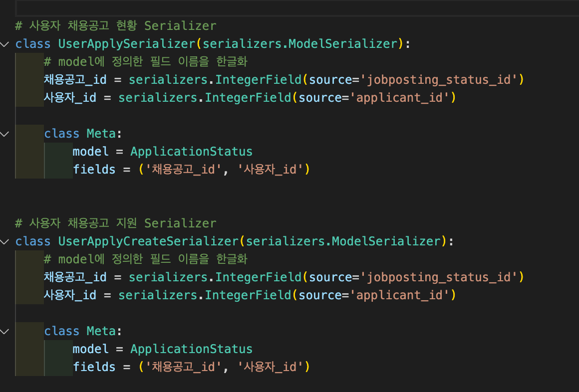579x392 pixels.
Task: Click 'fields' attribute in UserApplySerializer Meta
Action: tap(94, 170)
